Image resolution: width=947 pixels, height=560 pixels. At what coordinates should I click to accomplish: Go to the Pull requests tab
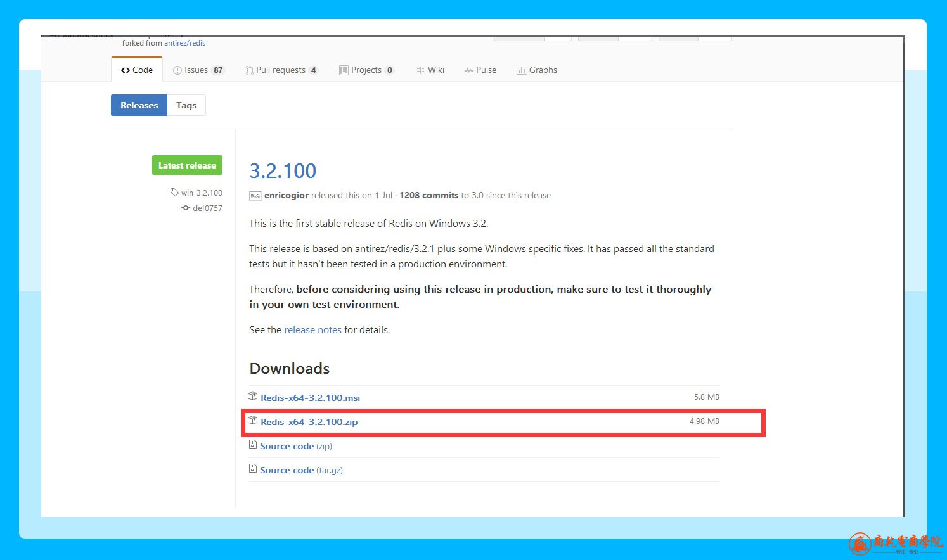281,70
